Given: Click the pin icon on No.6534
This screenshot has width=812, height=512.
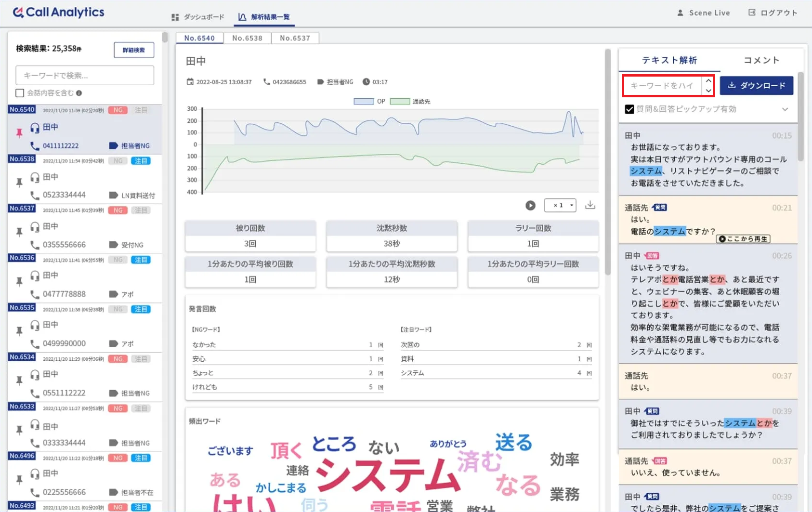Looking at the screenshot, I should click(19, 381).
